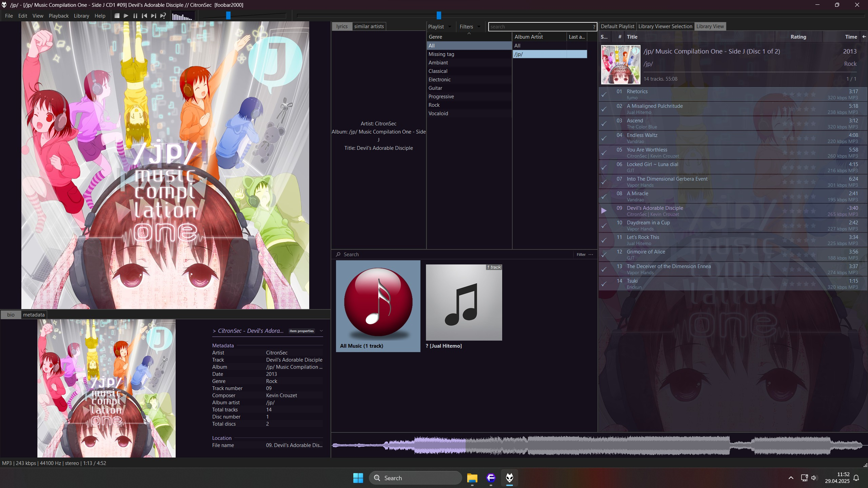
Task: Click the item properties label button
Action: (x=301, y=331)
